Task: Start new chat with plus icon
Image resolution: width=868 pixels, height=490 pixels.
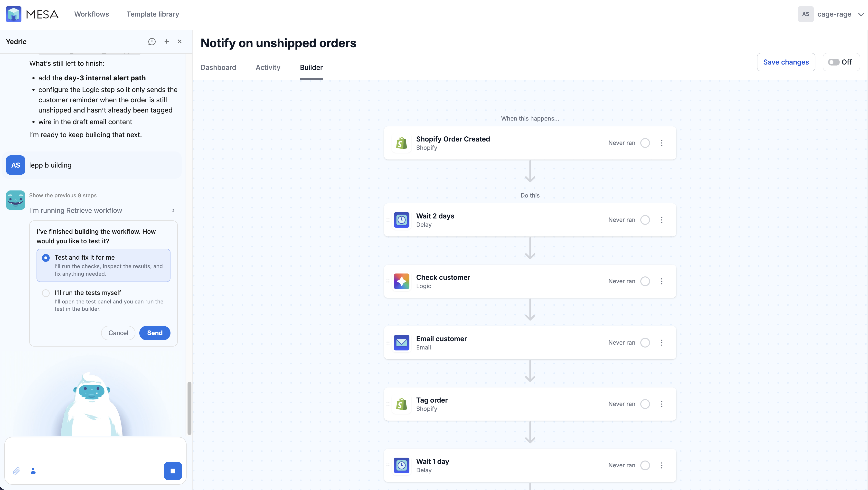Action: (166, 41)
